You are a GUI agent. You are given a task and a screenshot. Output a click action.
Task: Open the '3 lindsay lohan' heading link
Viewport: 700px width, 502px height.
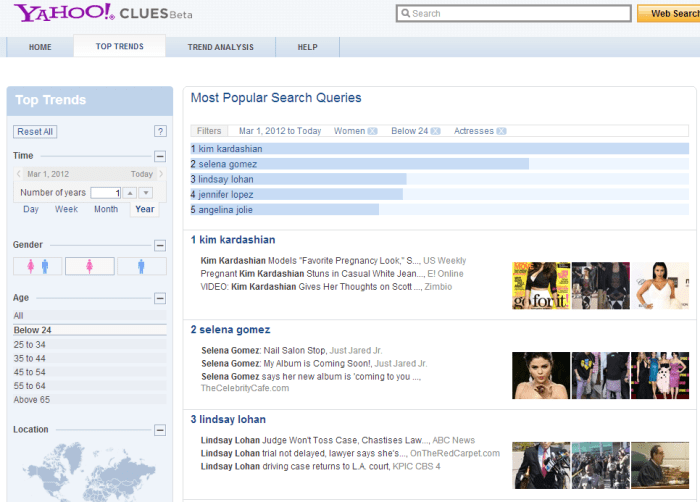point(228,419)
